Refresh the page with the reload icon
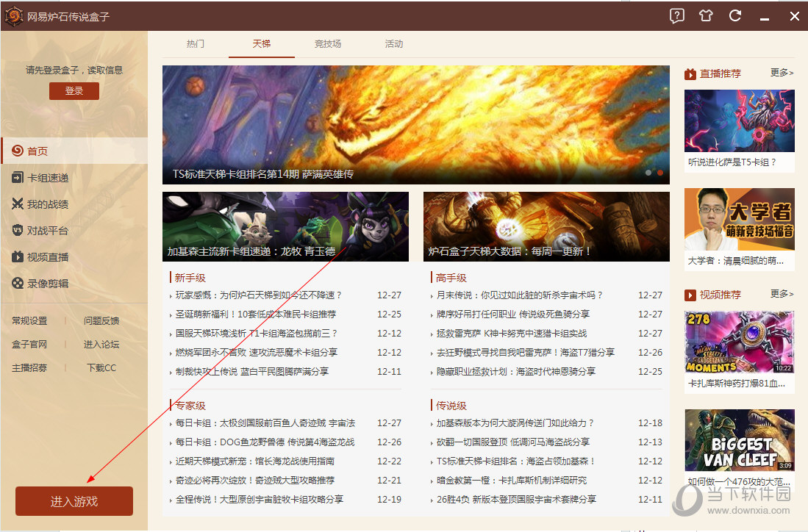The width and height of the screenshot is (808, 532). pos(734,15)
